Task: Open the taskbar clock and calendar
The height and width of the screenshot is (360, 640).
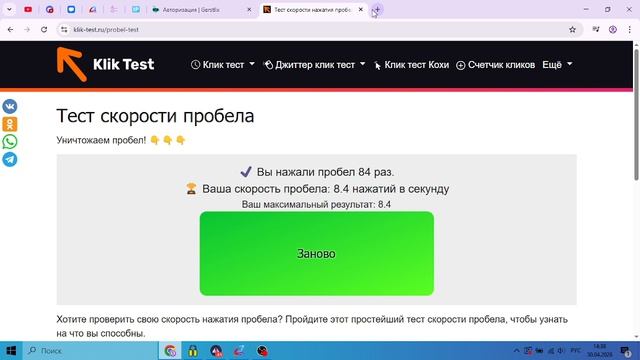Action: point(600,351)
